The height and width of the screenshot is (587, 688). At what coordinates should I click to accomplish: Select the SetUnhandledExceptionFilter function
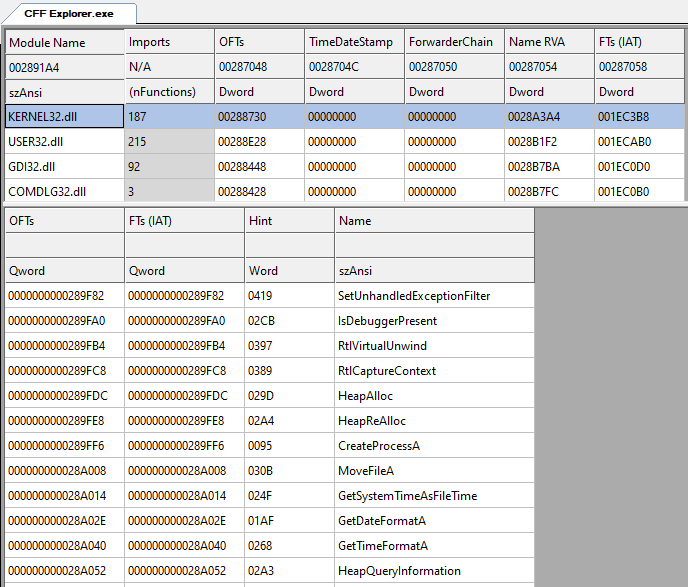270,295
